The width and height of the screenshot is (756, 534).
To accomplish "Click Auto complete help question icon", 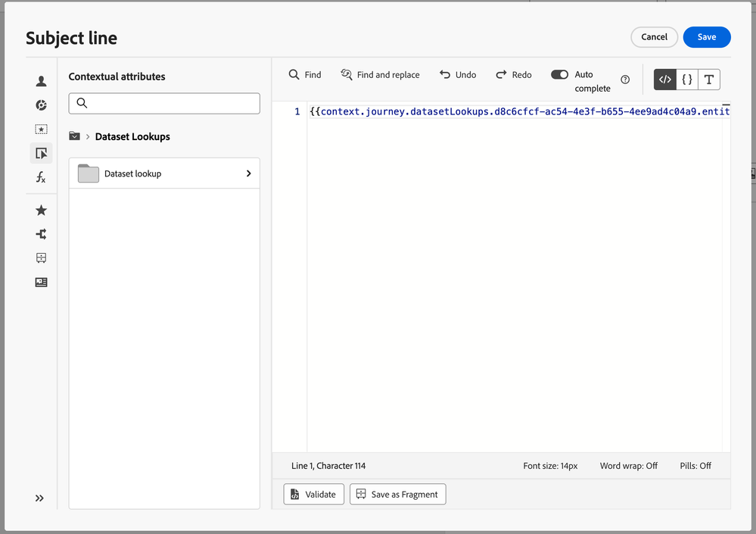I will pyautogui.click(x=625, y=80).
